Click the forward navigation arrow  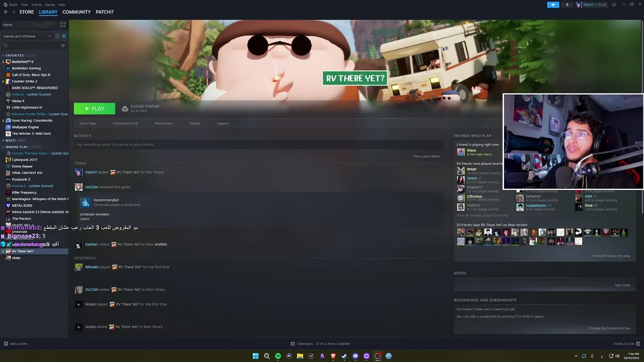tap(14, 12)
